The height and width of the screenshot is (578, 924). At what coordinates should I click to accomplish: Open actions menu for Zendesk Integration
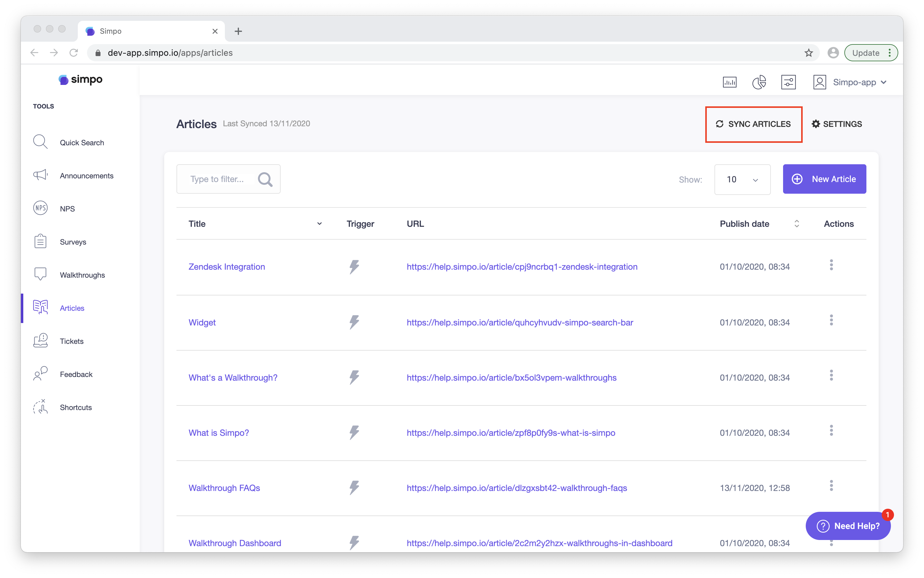coord(831,265)
